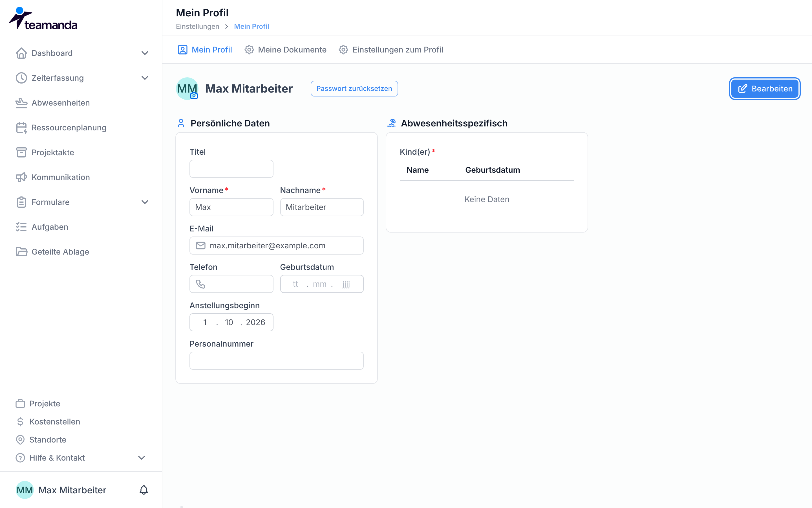
Task: Click the Ressourcenplanung calendar icon
Action: (x=21, y=128)
